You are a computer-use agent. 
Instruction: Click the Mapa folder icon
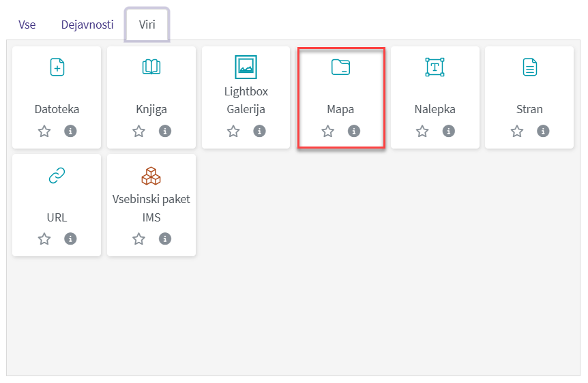pyautogui.click(x=340, y=67)
